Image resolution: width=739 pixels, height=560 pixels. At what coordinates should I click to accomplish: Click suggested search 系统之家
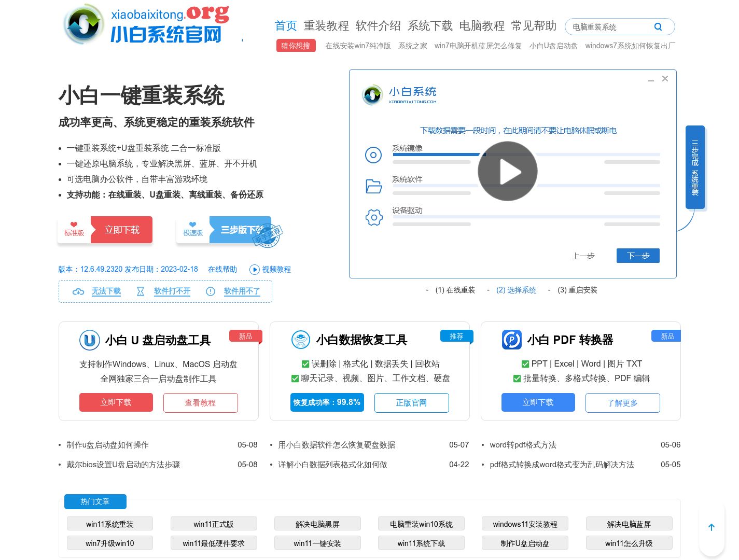coord(413,46)
